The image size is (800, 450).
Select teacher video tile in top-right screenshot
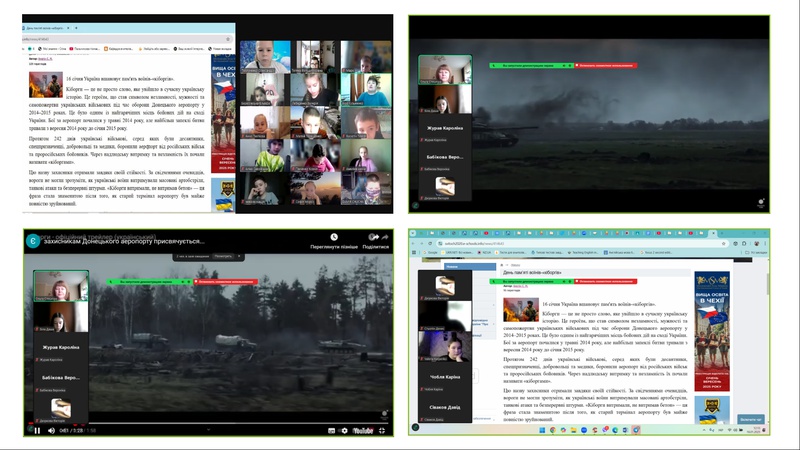[x=445, y=70]
